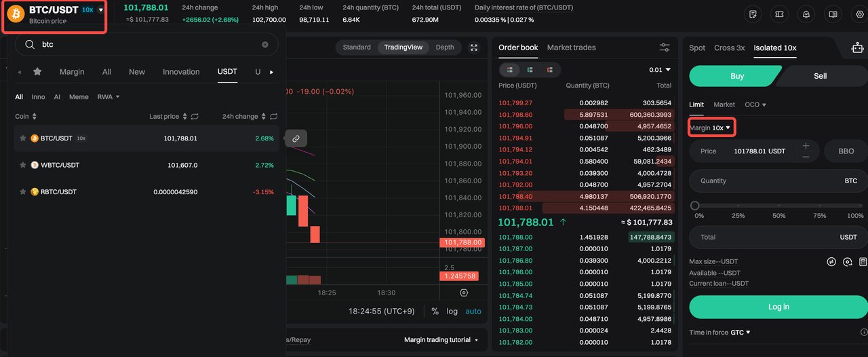The height and width of the screenshot is (357, 868).
Task: Click the Buy button
Action: click(x=736, y=76)
